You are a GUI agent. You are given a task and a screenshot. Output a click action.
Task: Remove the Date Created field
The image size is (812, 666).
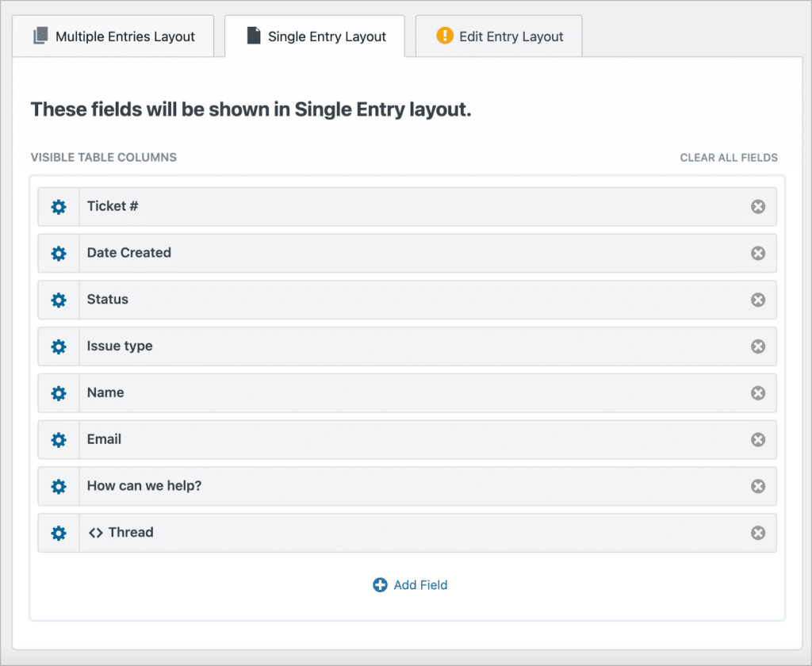click(x=758, y=253)
